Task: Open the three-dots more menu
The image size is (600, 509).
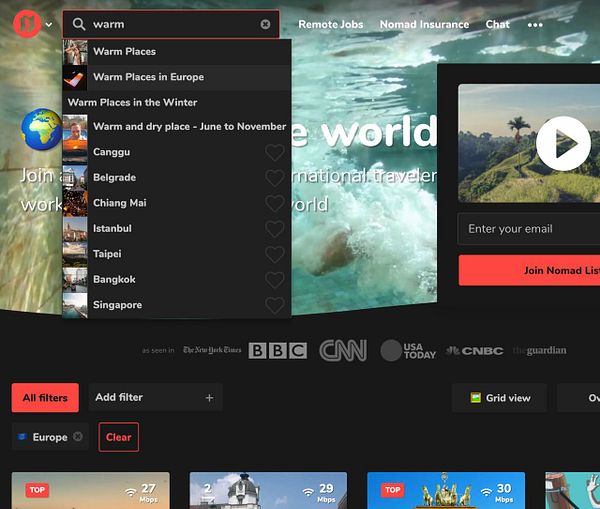Action: click(x=535, y=25)
